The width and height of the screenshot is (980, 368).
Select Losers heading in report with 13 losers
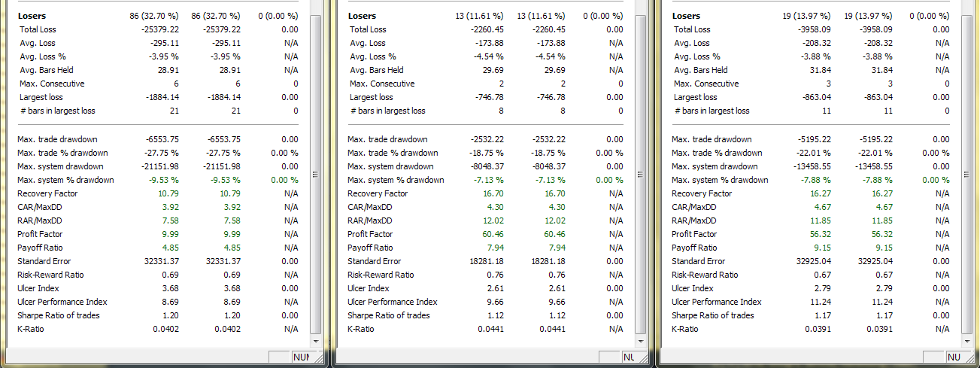[362, 16]
